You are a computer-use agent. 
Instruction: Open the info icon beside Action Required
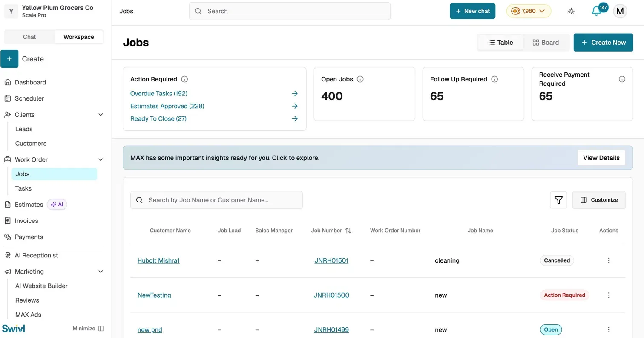click(x=184, y=79)
